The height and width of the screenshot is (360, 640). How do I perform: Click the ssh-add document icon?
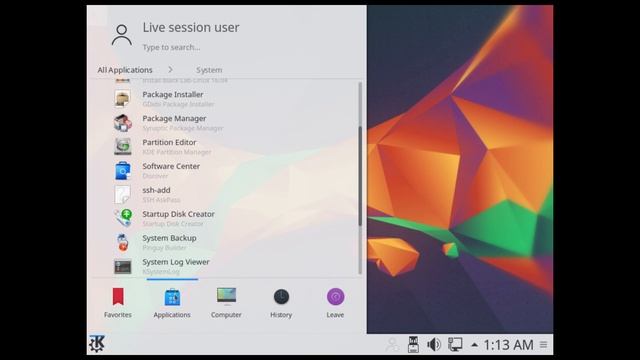point(122,195)
